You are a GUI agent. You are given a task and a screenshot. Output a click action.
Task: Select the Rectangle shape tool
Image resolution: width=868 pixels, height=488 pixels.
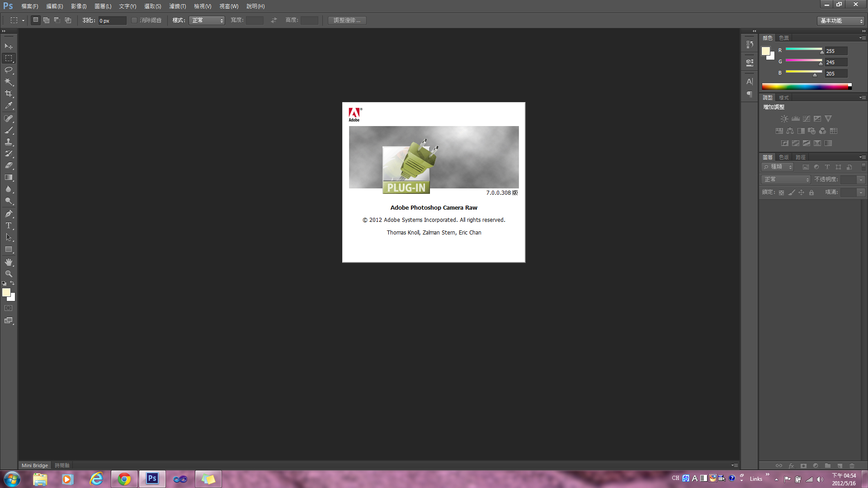pyautogui.click(x=9, y=249)
